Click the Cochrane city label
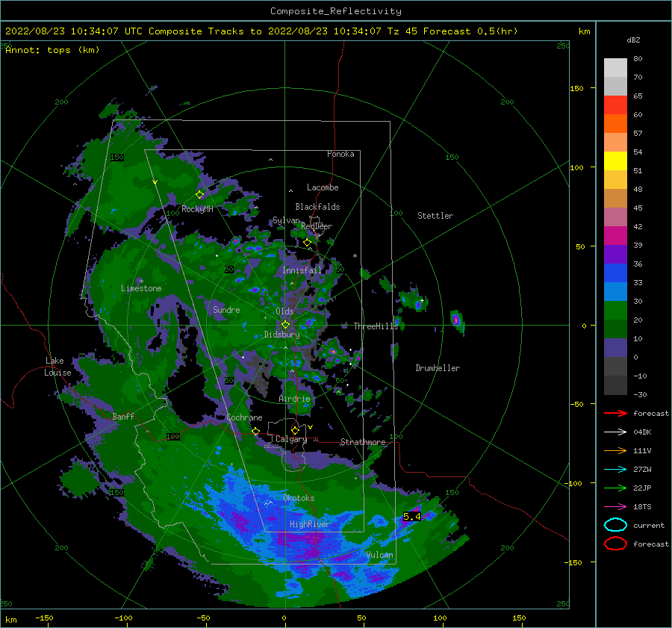The image size is (672, 628). tap(244, 417)
